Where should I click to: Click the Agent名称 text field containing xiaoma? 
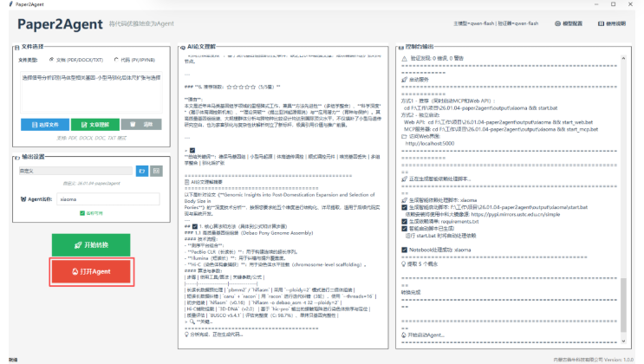[x=95, y=198]
